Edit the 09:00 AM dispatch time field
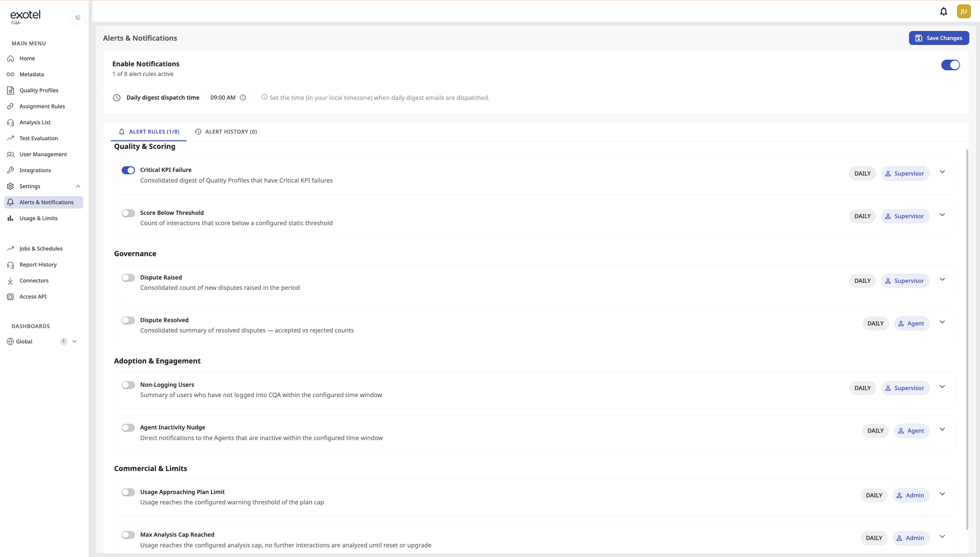Viewport: 980px width, 557px height. (228, 98)
